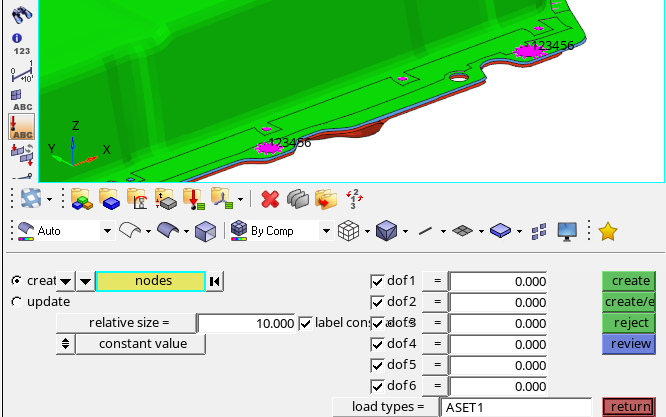Open the By Comp color mode dropdown
Viewport: 666px width, 417px height.
click(326, 231)
